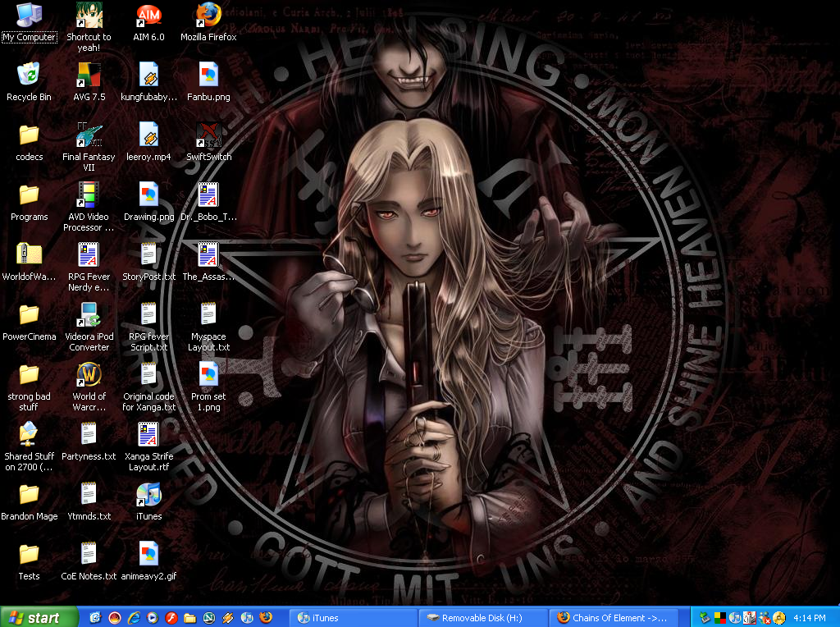Image resolution: width=840 pixels, height=627 pixels.
Task: Select the Ytmnds.txt file icon
Action: pos(89,501)
